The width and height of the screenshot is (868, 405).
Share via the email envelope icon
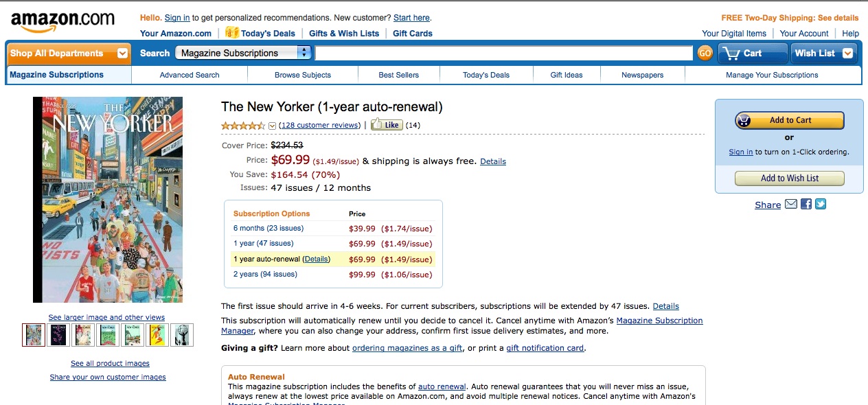[x=791, y=204]
